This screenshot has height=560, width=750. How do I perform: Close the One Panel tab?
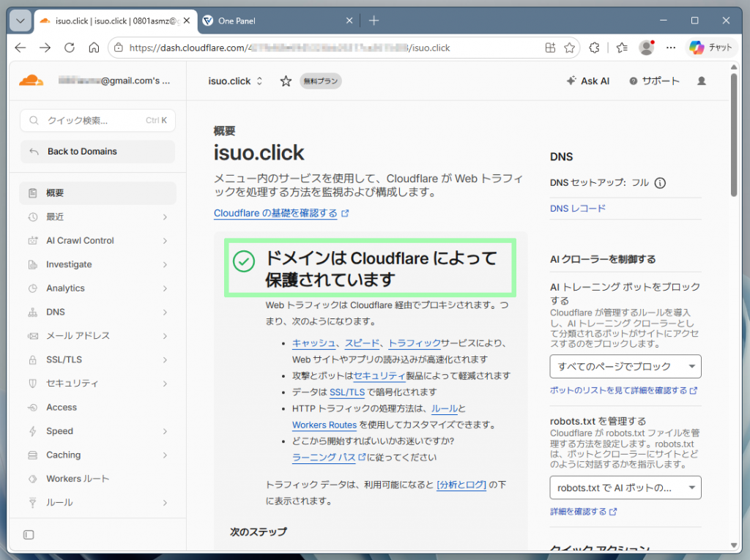[x=349, y=20]
